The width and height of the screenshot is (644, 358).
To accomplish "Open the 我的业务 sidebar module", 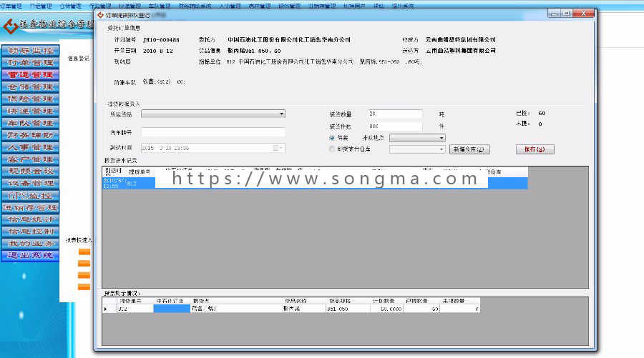I will click(x=30, y=244).
